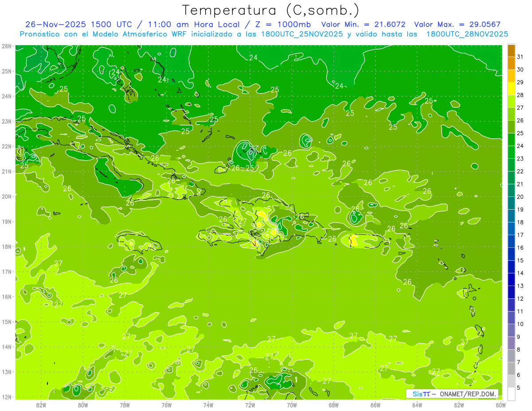The image size is (532, 411).
Task: Click the 78W longitude axis label
Action: (125, 405)
